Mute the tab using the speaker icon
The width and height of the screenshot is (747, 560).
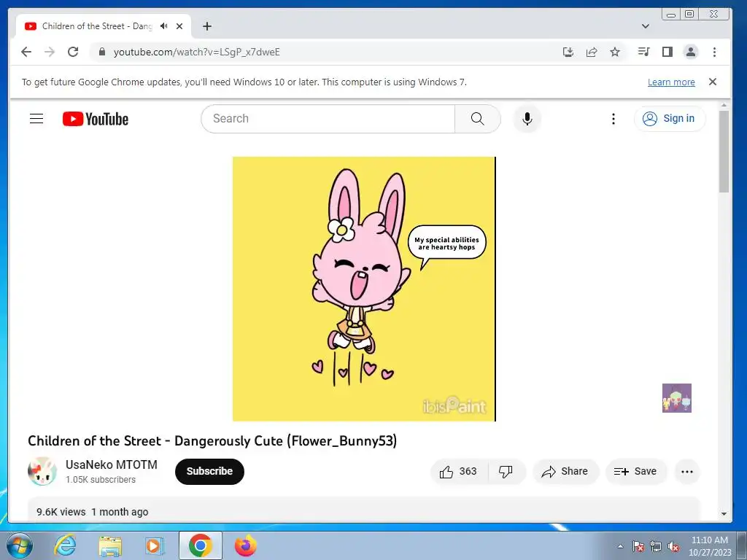164,26
